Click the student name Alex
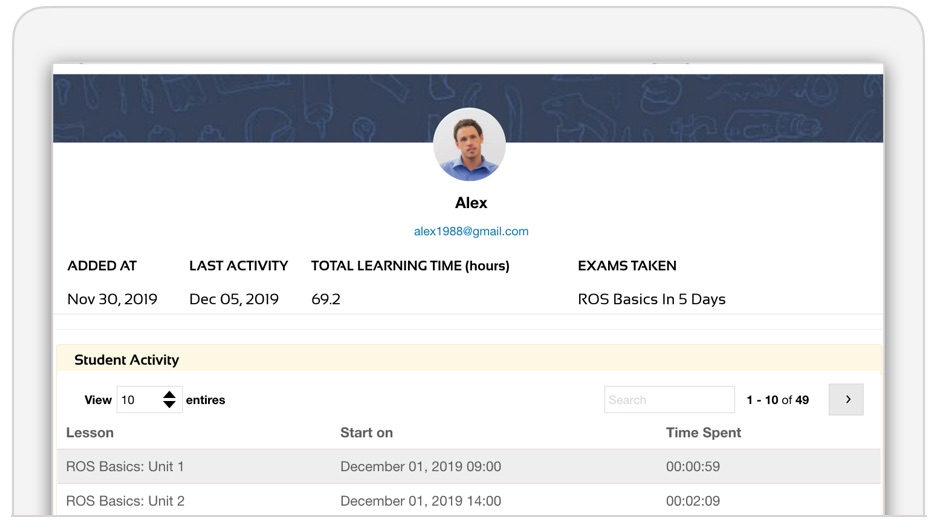942x530 pixels. click(471, 203)
